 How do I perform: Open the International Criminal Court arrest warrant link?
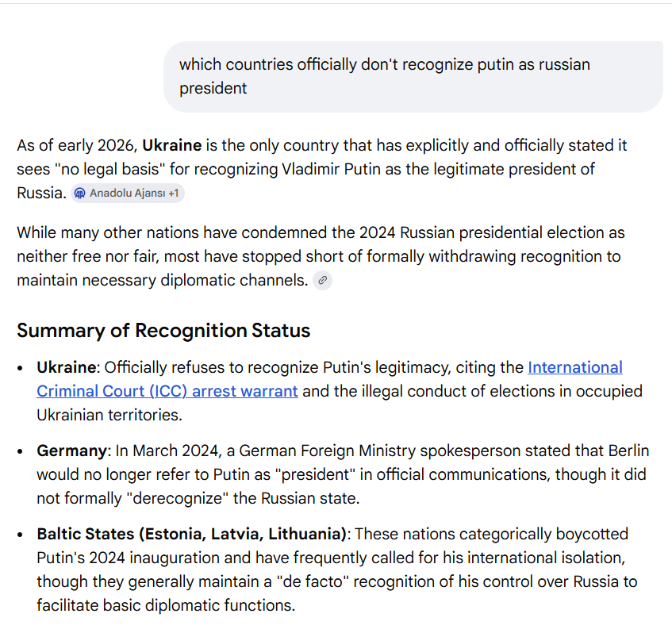pyautogui.click(x=167, y=391)
